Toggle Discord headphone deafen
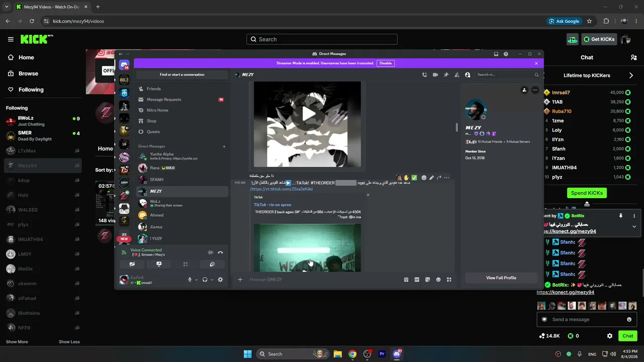 point(205,280)
